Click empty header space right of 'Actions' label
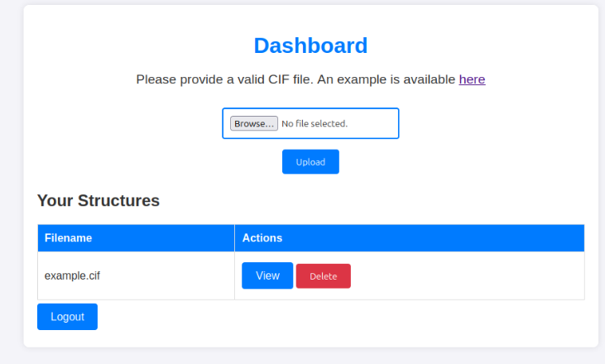This screenshot has width=605, height=364. click(430, 238)
